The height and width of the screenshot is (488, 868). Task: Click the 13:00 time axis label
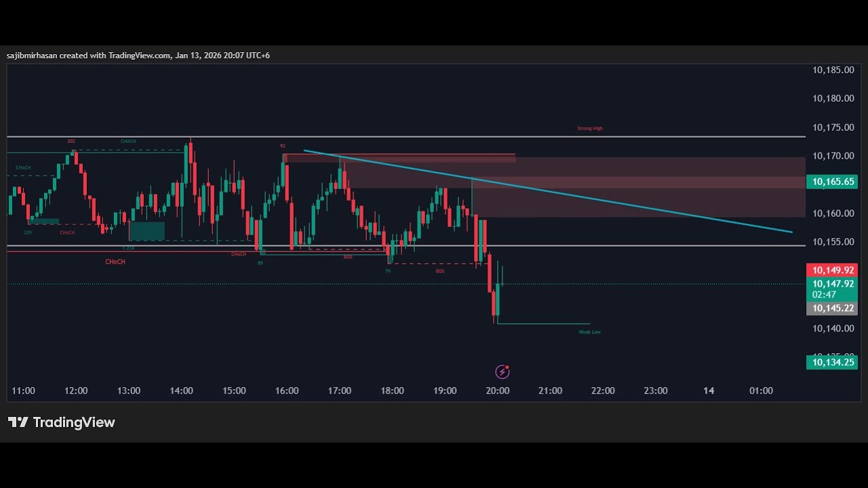129,391
